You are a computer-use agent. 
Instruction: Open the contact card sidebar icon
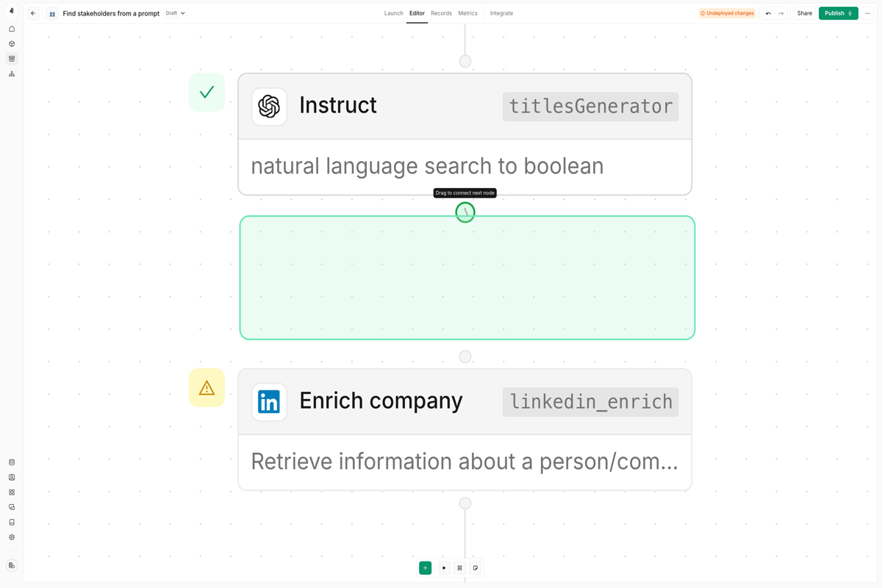pos(12,477)
